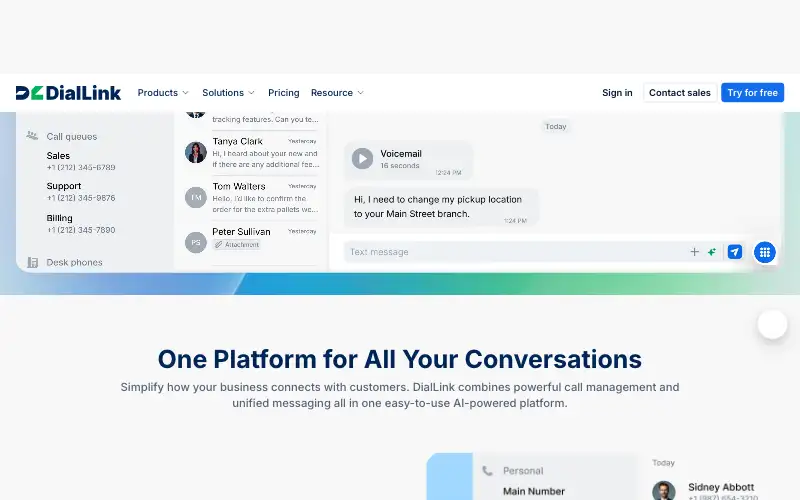Click Tanya Clark's avatar photo

coord(195,152)
